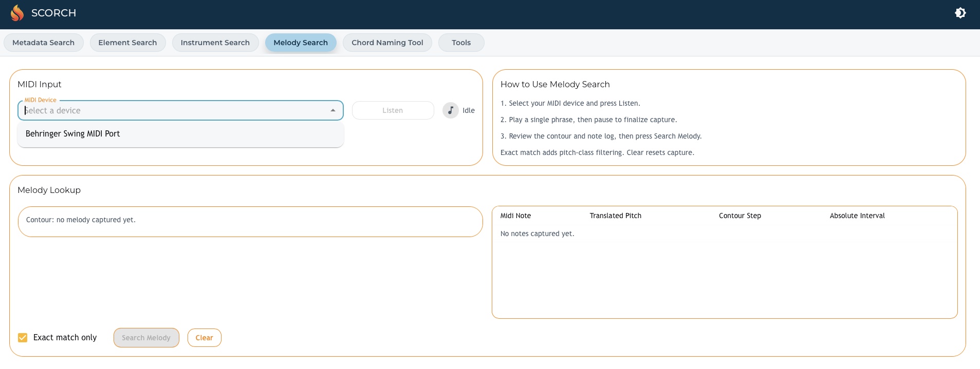
Task: Select the Melody Search tab
Action: coord(301,43)
